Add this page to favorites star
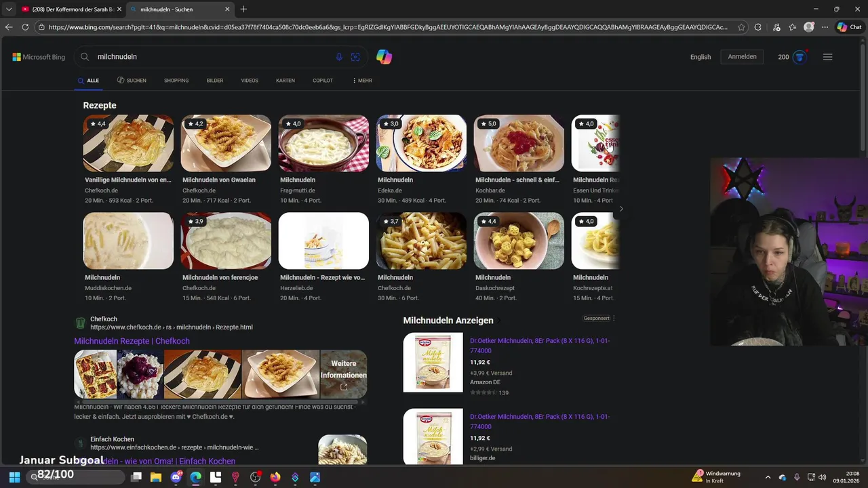This screenshot has height=488, width=868. 741,27
